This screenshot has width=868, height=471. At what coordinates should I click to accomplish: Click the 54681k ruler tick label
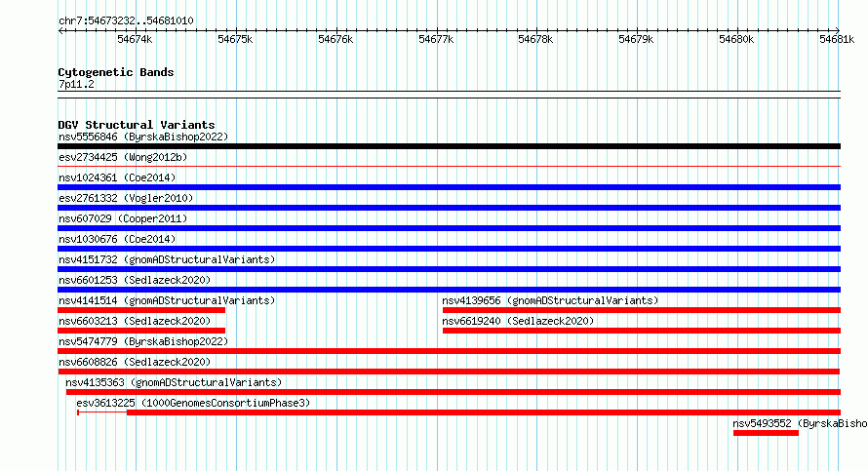click(837, 39)
